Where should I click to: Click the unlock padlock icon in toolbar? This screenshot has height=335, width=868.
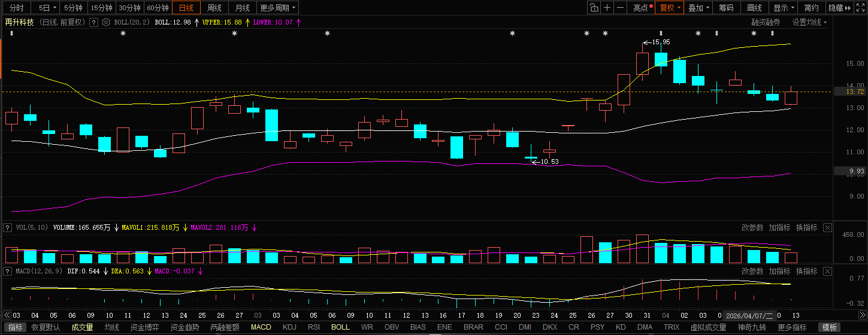593,8
